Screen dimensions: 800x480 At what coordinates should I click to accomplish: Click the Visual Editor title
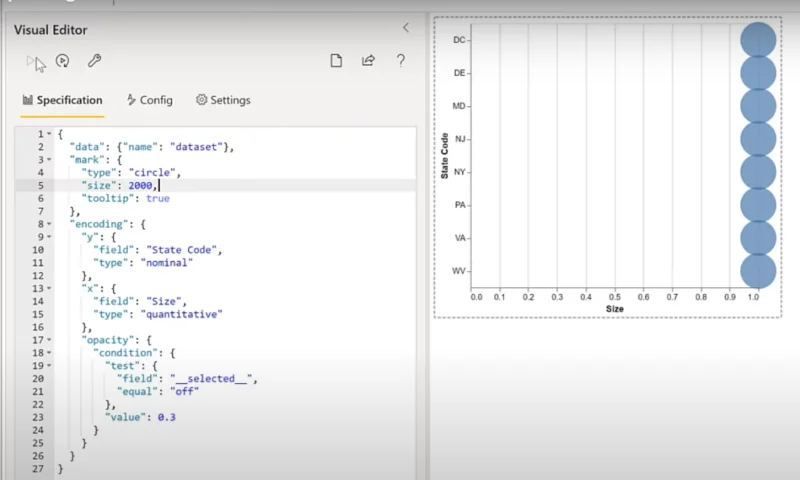[x=51, y=30]
